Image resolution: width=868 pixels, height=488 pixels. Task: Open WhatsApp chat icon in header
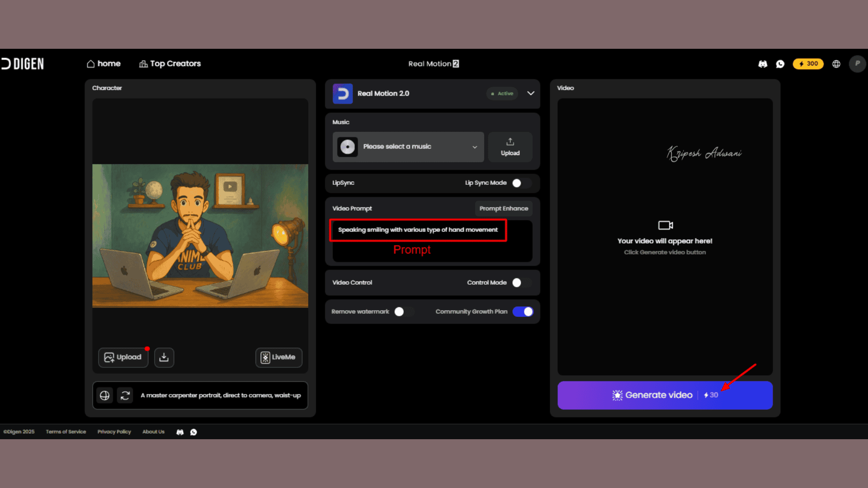pos(780,64)
